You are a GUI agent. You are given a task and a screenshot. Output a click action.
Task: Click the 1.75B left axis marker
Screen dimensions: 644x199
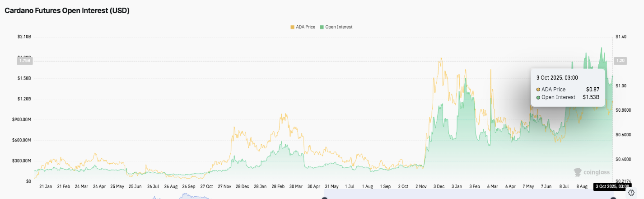tap(24, 61)
